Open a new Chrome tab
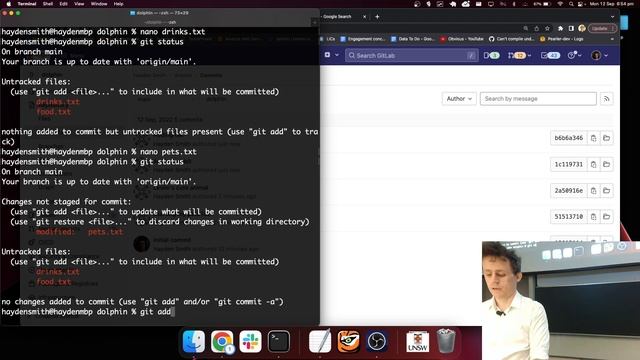This screenshot has height=360, width=640. [377, 17]
